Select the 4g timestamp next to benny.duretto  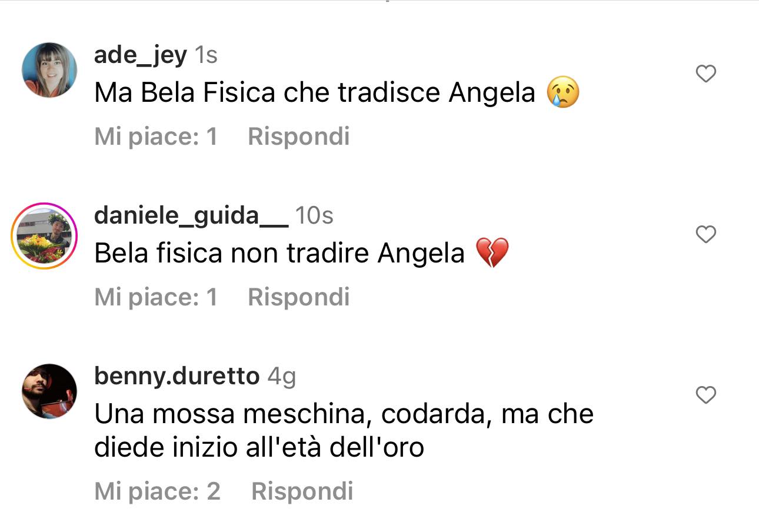point(282,377)
